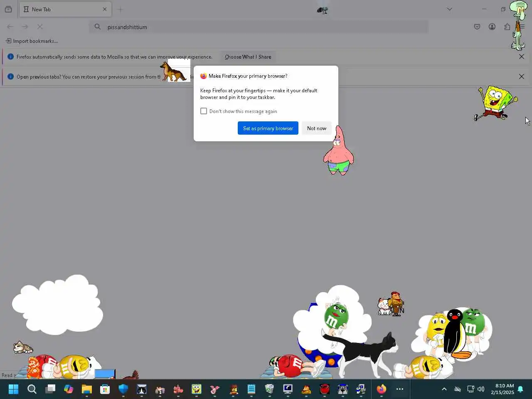The width and height of the screenshot is (532, 399).
Task: Tick Don't show this message again
Action: pyautogui.click(x=204, y=111)
